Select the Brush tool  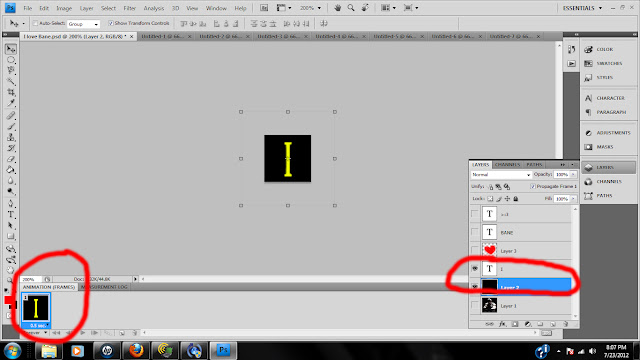(11, 127)
